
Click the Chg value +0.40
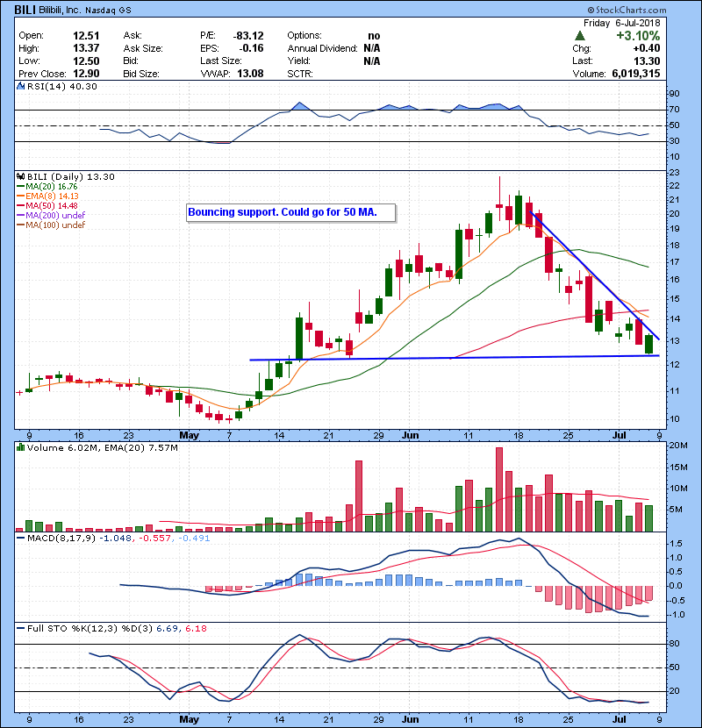tap(646, 48)
